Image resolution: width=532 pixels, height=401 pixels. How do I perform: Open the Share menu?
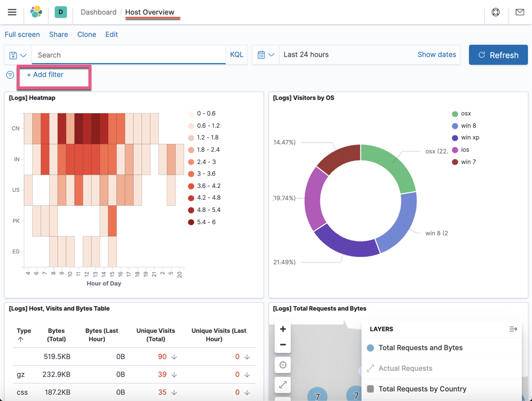58,34
